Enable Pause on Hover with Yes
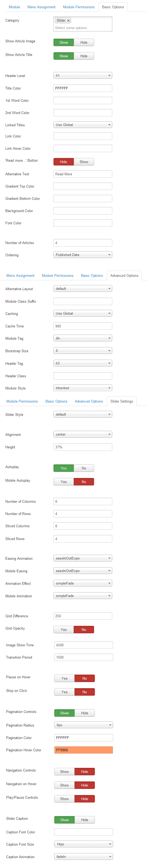The height and width of the screenshot is (868, 147). 64,679
